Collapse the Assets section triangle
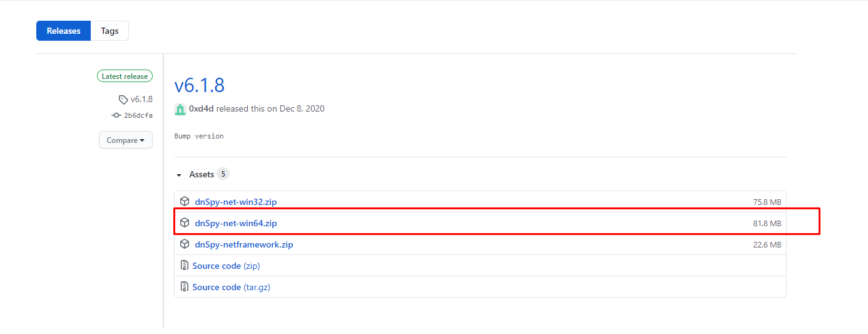The height and width of the screenshot is (334, 868). (179, 175)
